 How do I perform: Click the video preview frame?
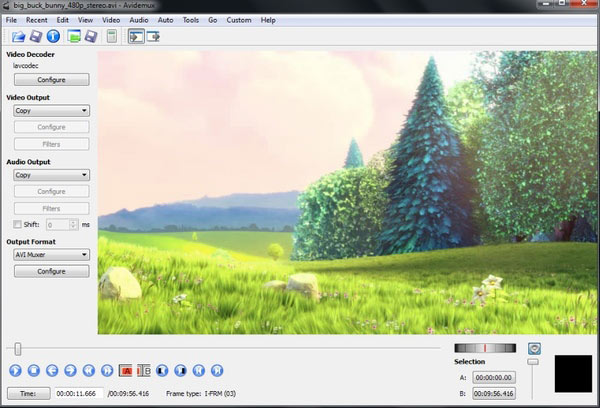point(347,193)
